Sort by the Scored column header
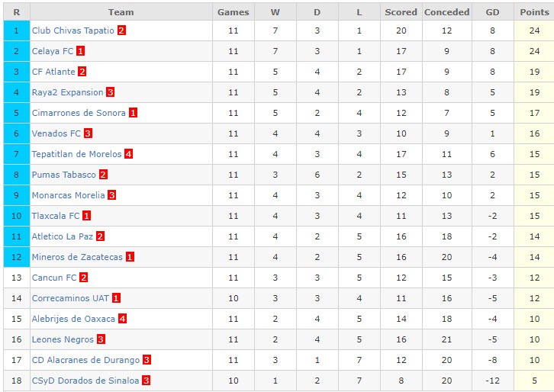The width and height of the screenshot is (554, 392). click(x=401, y=12)
